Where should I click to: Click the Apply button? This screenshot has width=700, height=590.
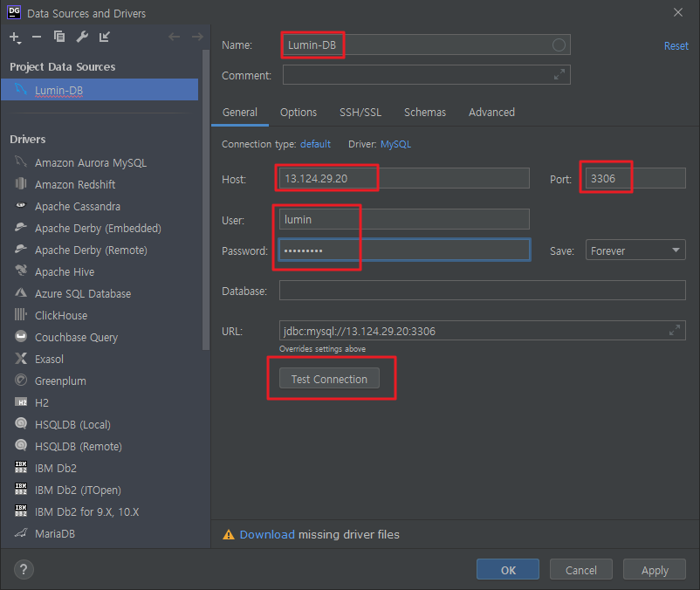coord(655,569)
